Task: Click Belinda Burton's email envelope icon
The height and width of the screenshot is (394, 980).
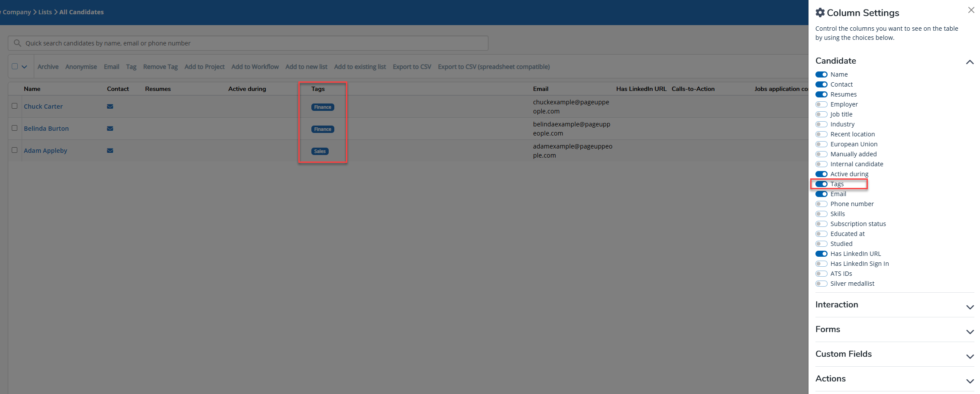Action: pos(110,129)
